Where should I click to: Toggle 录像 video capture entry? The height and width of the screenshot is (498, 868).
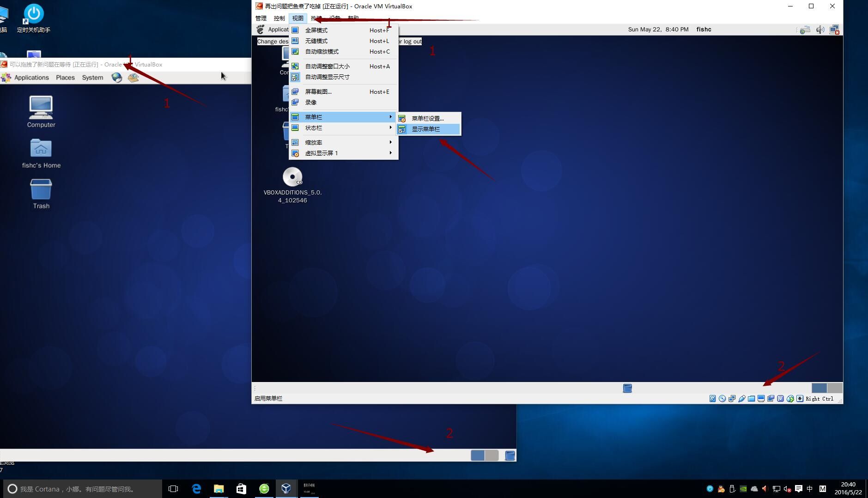(344, 102)
